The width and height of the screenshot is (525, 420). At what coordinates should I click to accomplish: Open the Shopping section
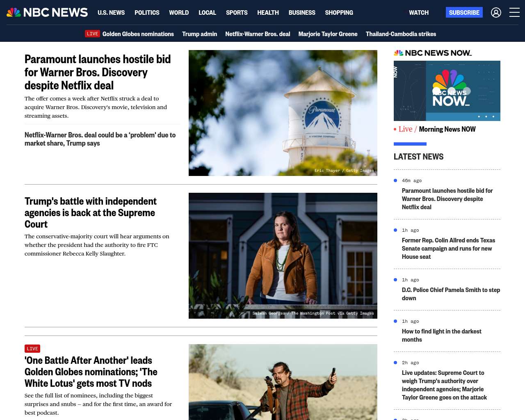click(x=339, y=13)
